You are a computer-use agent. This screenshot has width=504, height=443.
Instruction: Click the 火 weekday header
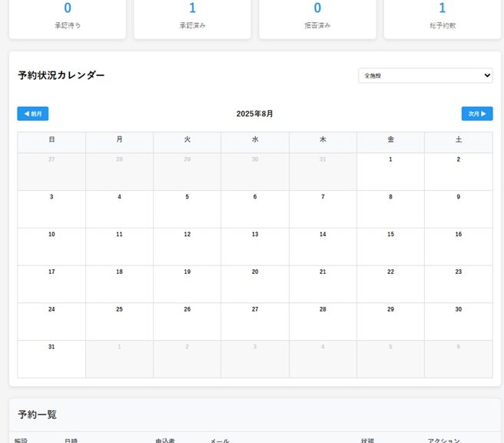(x=187, y=142)
